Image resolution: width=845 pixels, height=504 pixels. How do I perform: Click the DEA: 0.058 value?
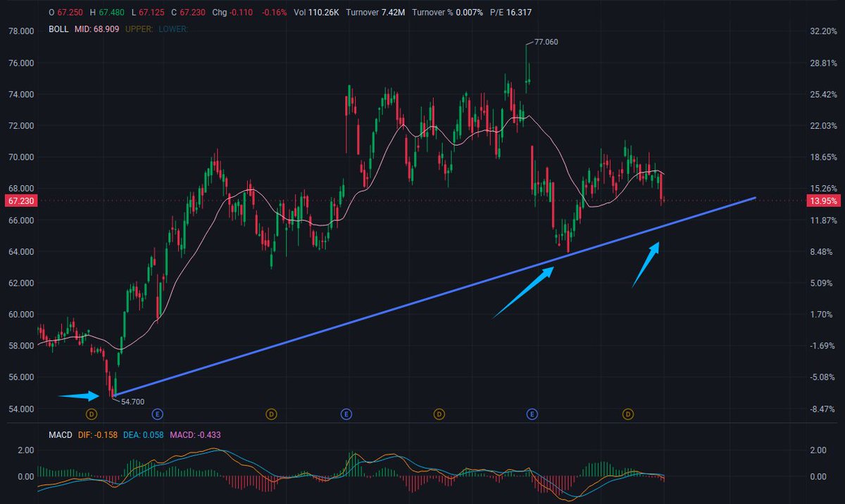click(x=144, y=435)
